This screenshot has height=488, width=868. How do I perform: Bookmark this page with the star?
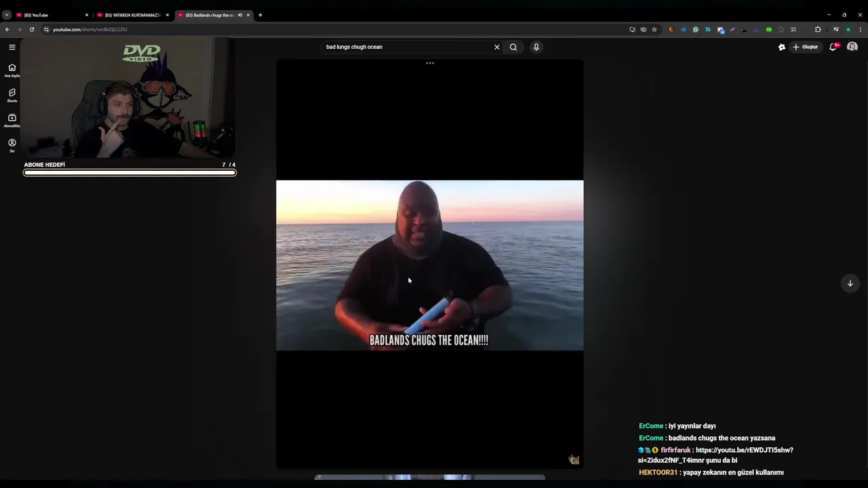[654, 29]
